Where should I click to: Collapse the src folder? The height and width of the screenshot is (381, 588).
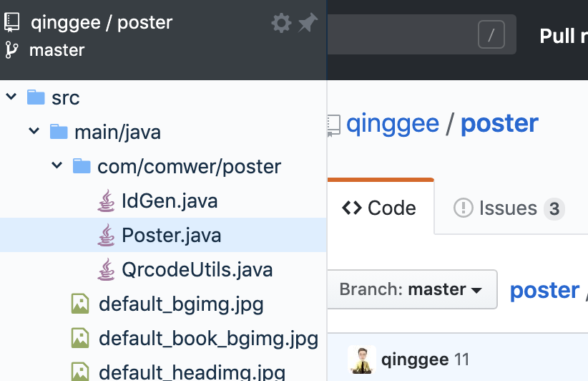point(11,97)
